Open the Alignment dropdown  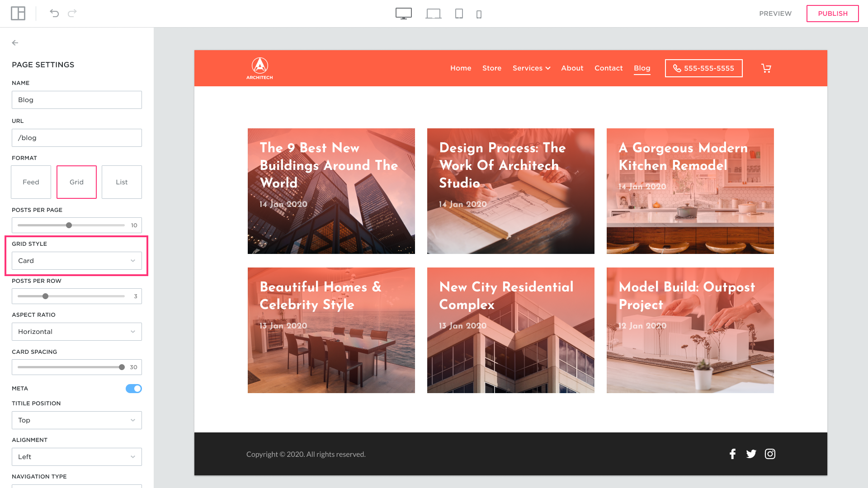pyautogui.click(x=77, y=457)
